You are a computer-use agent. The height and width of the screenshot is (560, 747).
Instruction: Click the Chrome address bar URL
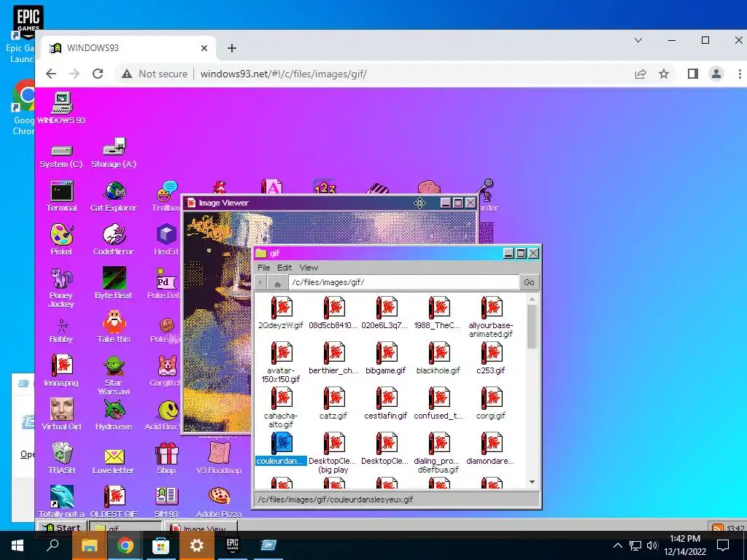tap(284, 74)
